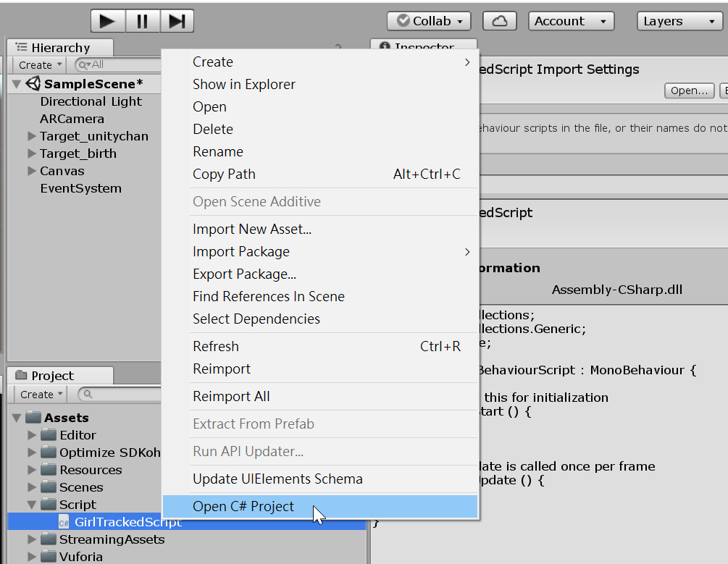The height and width of the screenshot is (564, 728).
Task: Choose Import New Asset...
Action: click(x=320, y=230)
